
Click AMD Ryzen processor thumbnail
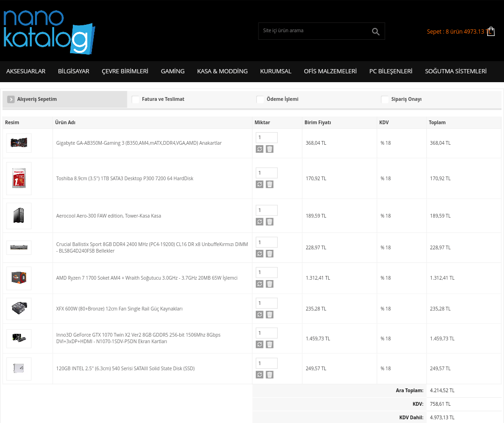[x=19, y=278]
